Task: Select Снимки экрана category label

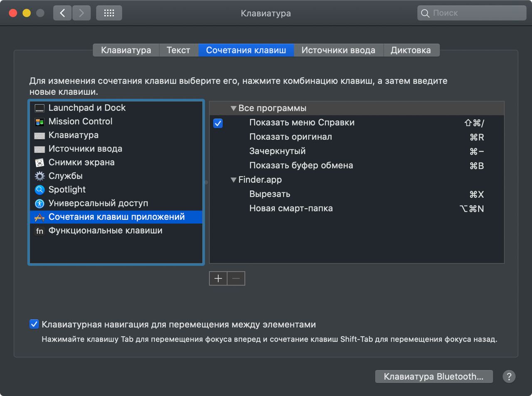Action: coord(81,162)
